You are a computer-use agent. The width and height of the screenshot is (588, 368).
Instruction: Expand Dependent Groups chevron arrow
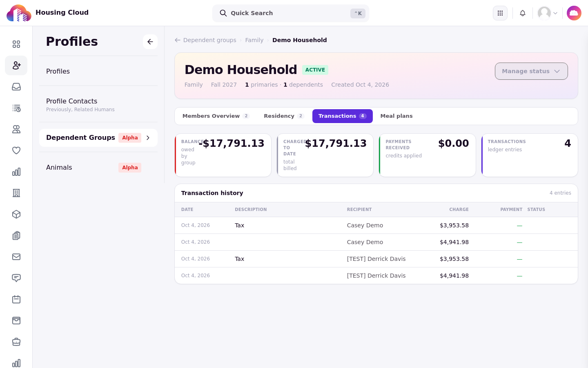[148, 138]
